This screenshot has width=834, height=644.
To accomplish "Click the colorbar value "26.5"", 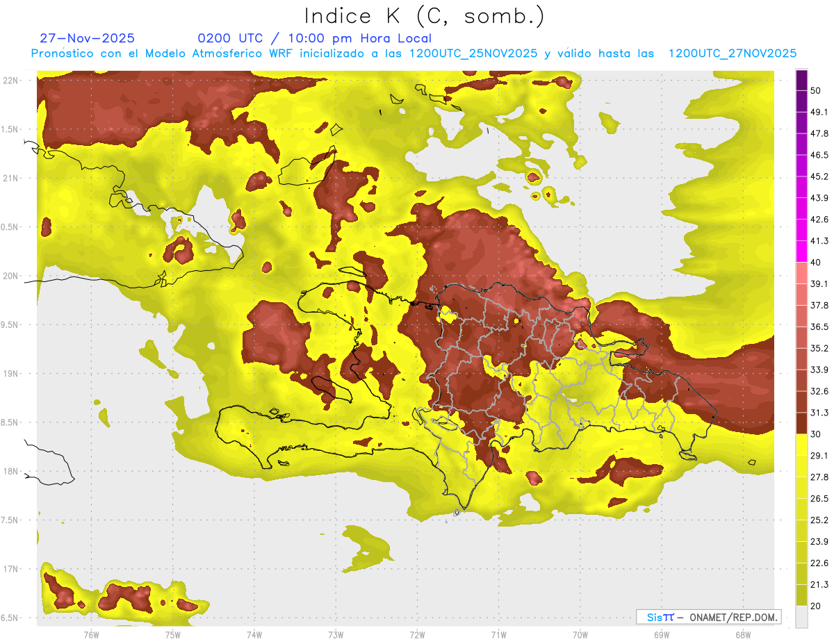I will [x=819, y=499].
